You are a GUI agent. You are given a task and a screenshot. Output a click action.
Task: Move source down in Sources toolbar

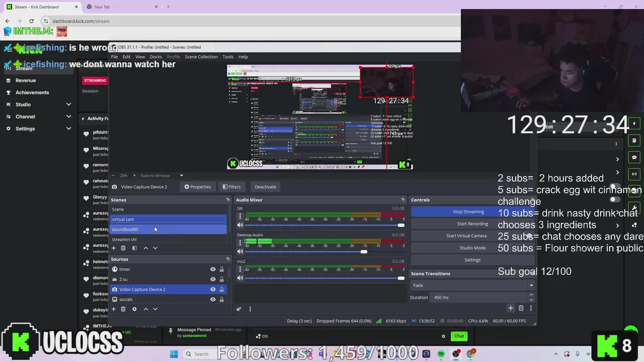point(155,309)
